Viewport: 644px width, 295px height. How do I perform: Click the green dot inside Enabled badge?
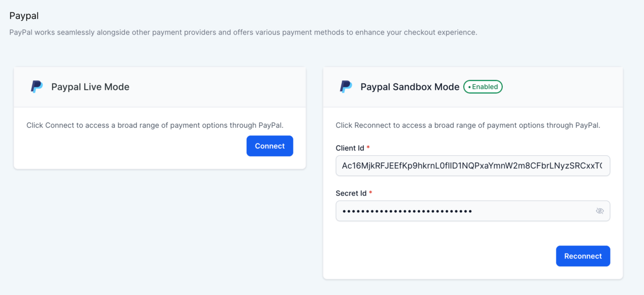tap(471, 86)
